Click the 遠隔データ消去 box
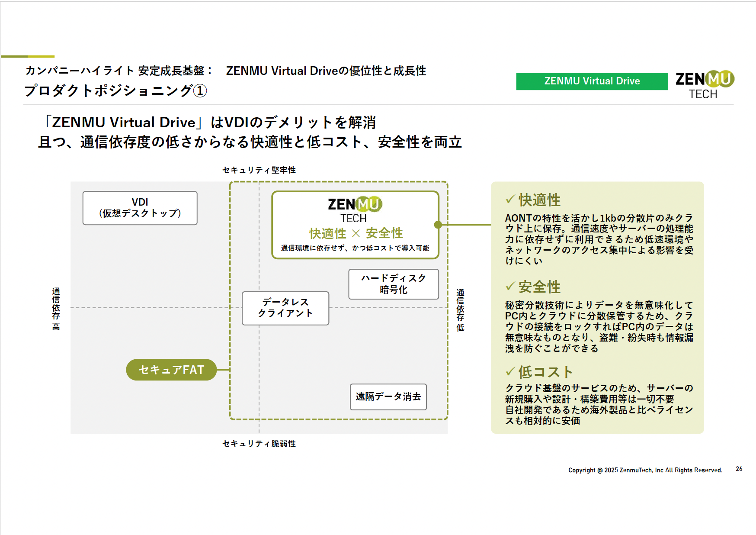 click(x=388, y=396)
